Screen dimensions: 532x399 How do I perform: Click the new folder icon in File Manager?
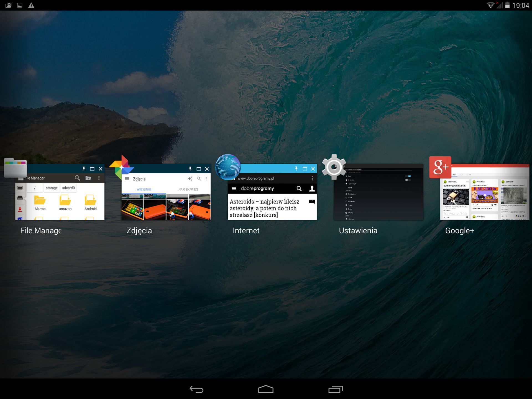tap(88, 178)
